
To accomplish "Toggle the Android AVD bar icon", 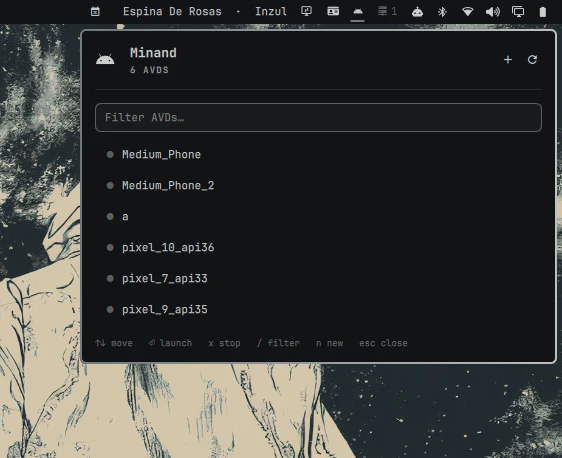I will [x=358, y=11].
